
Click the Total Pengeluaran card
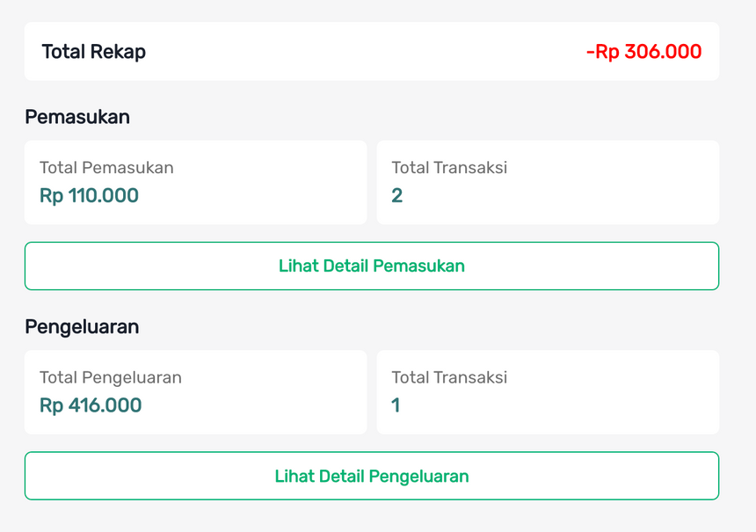coord(195,392)
